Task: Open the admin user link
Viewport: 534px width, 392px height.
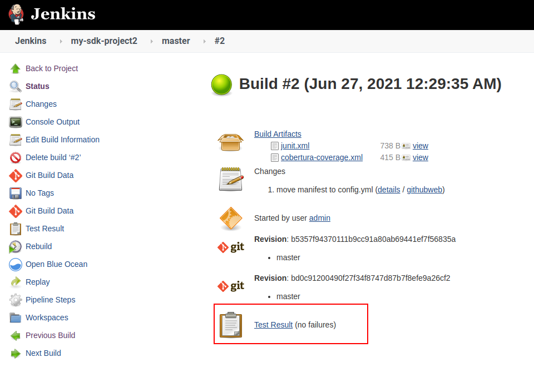Action: (319, 218)
